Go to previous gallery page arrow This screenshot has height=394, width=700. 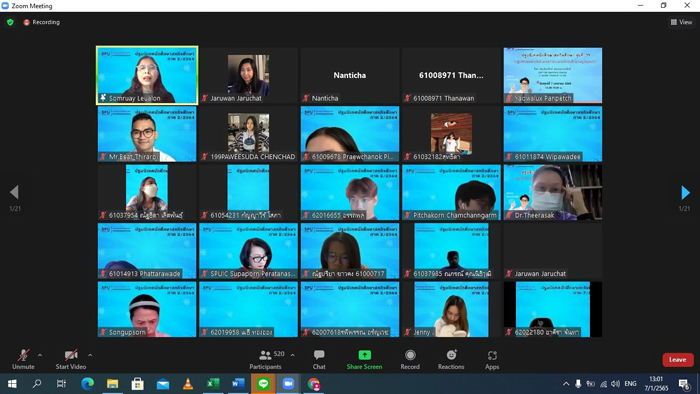coord(14,192)
